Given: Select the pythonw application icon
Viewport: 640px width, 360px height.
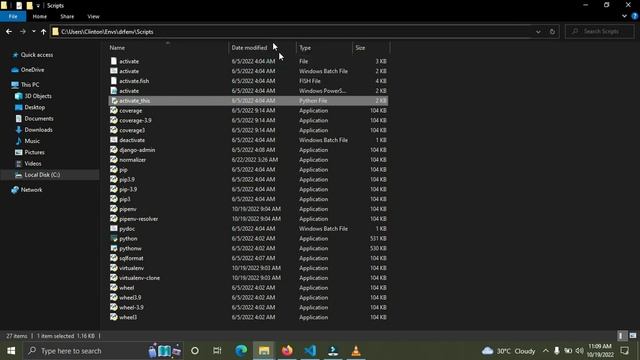Looking at the screenshot, I should [114, 248].
